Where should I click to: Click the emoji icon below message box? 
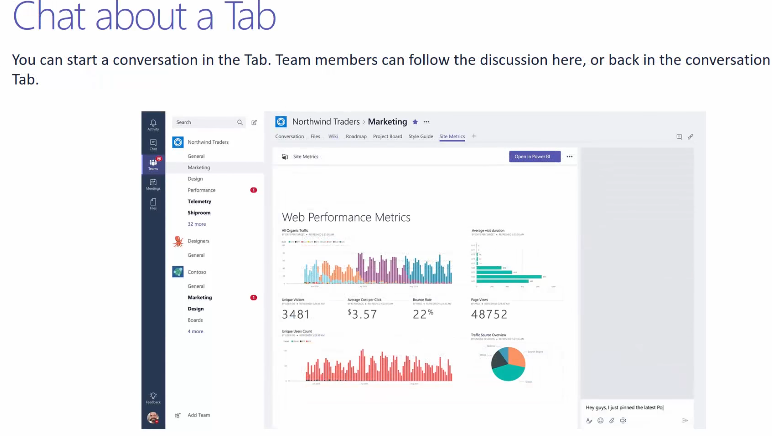click(600, 420)
